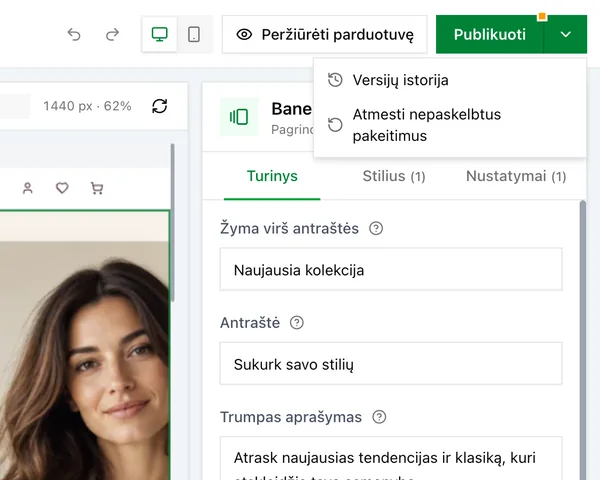Click the green Publikuoti button
The width and height of the screenshot is (600, 480).
coord(489,34)
